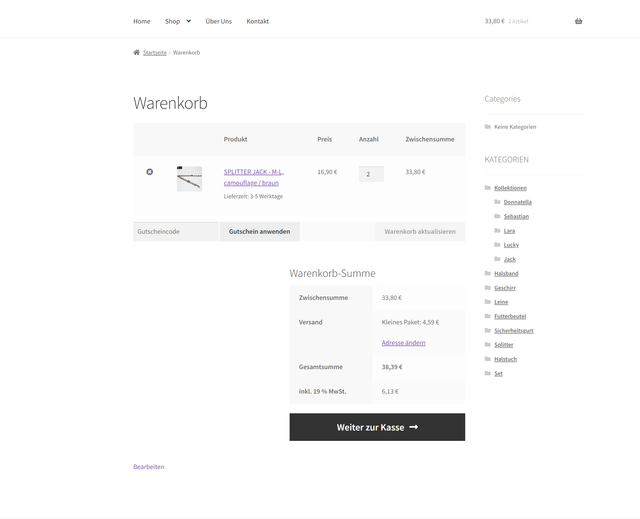640x519 pixels.
Task: Open Über Uns page
Action: 218,21
